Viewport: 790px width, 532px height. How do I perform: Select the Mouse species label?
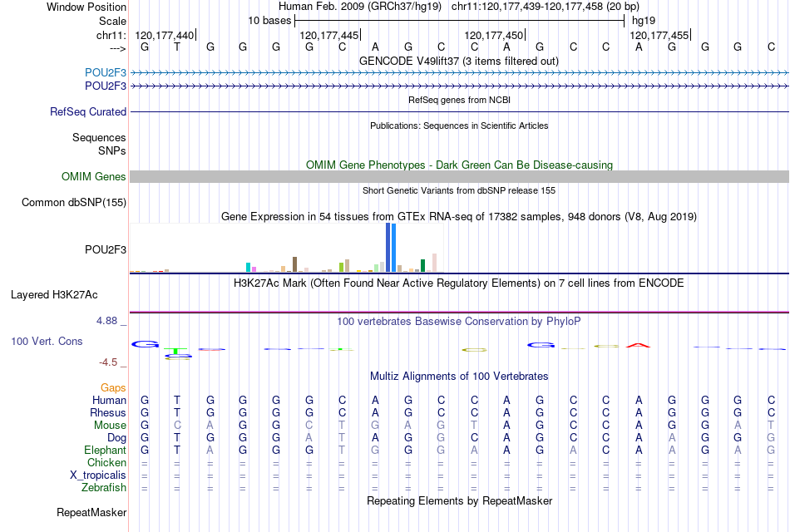111,426
